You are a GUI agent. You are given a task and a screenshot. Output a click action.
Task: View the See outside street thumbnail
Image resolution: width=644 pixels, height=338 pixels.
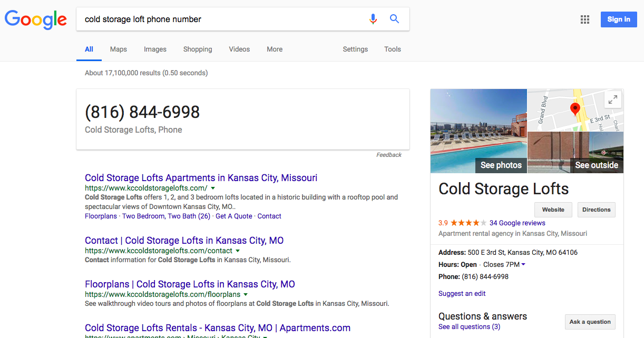pyautogui.click(x=575, y=153)
